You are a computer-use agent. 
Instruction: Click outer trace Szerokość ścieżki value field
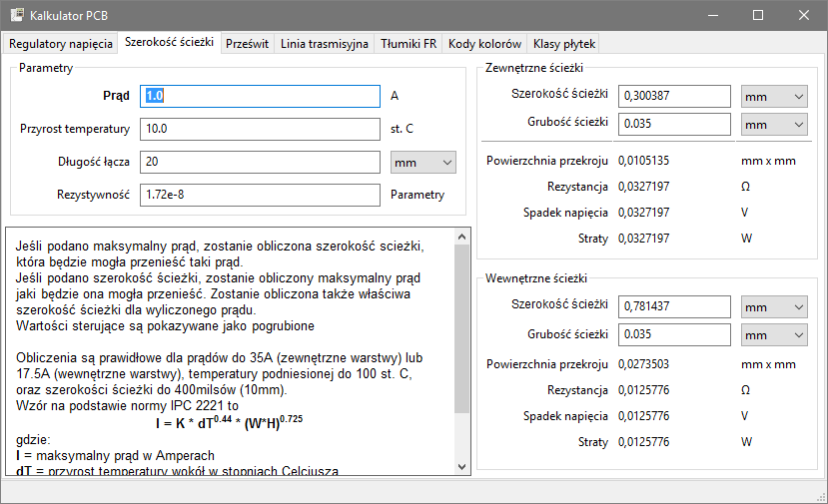[675, 96]
